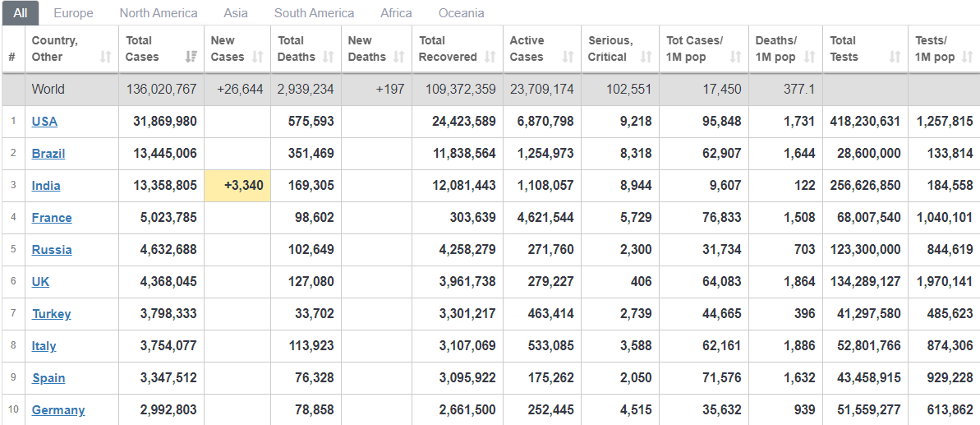
Task: Follow the Germany link
Action: [58, 410]
